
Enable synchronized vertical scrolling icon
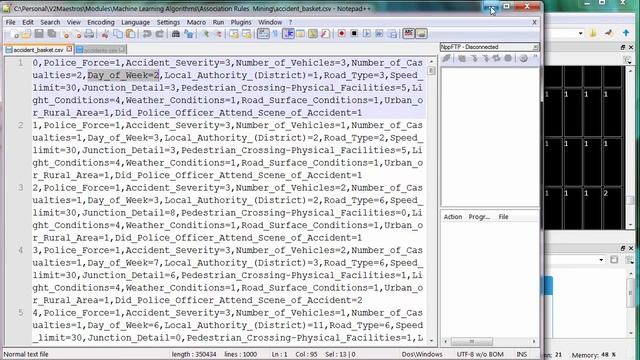click(234, 34)
